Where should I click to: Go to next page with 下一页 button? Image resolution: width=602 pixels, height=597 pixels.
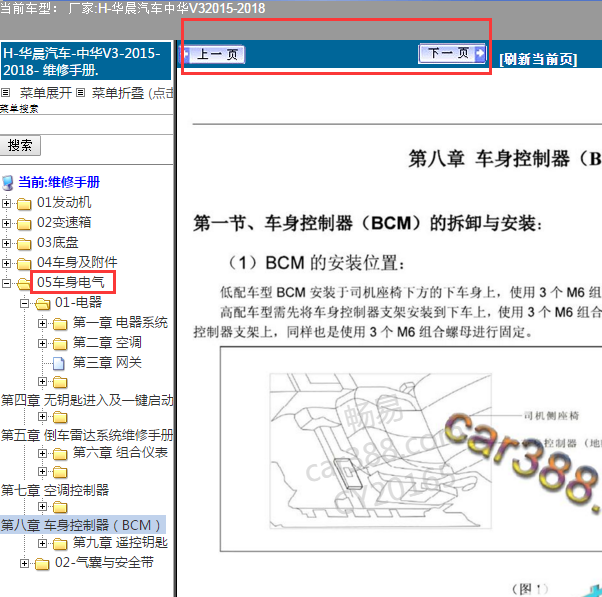(452, 53)
